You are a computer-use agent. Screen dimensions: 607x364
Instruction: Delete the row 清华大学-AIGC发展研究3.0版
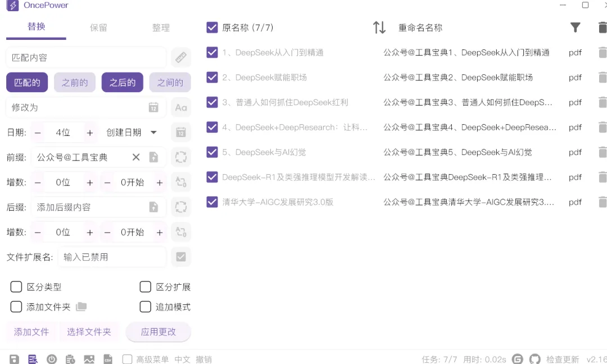[x=603, y=202]
